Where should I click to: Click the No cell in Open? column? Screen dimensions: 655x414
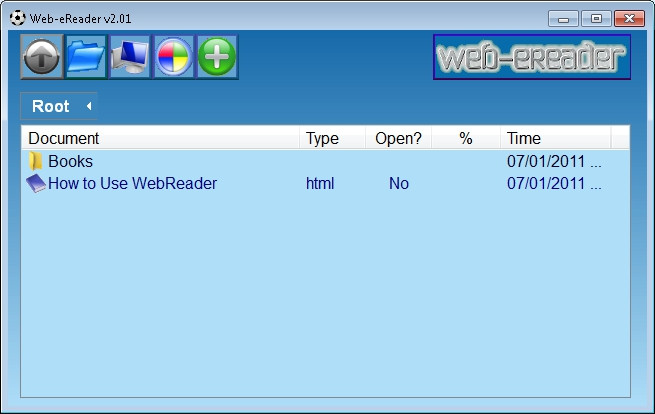399,183
